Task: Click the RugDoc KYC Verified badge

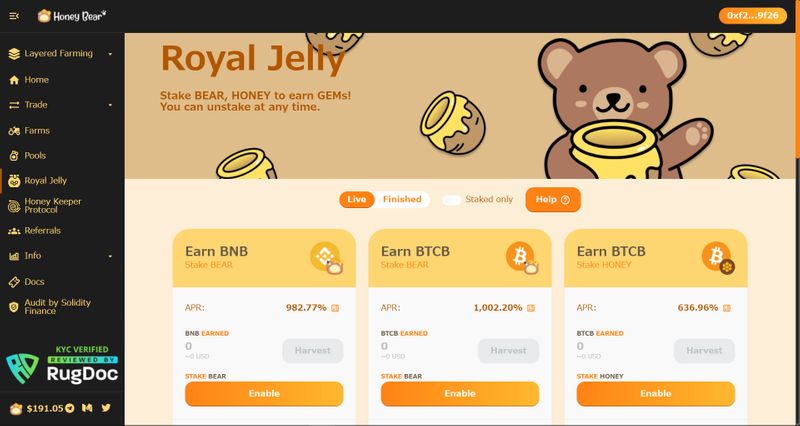Action: point(62,364)
